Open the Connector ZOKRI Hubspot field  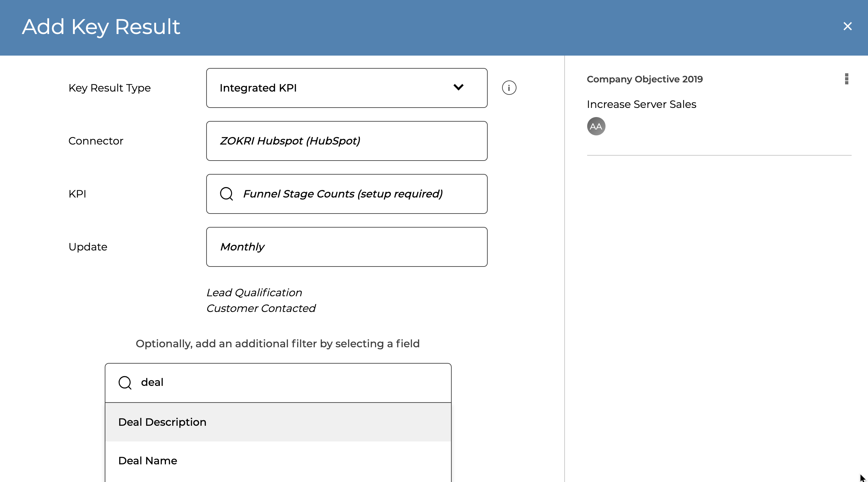pyautogui.click(x=347, y=141)
